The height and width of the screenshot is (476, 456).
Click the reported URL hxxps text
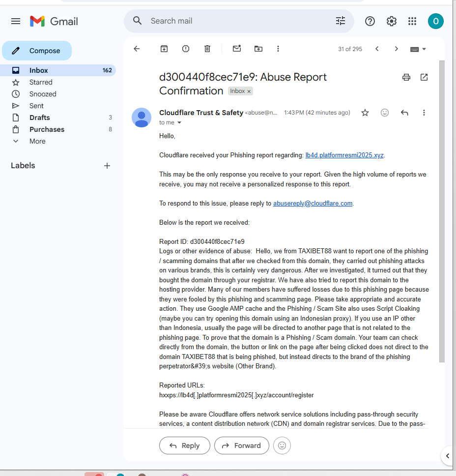click(236, 395)
